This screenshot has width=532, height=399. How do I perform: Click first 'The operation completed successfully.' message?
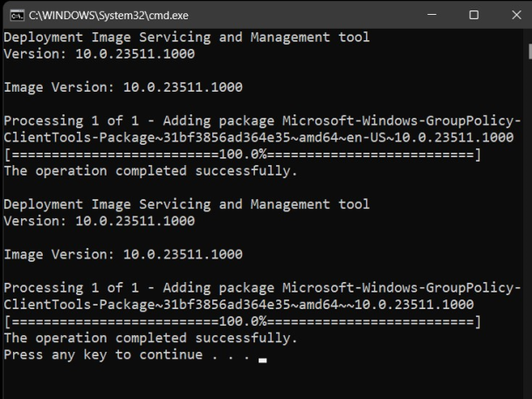pos(150,171)
